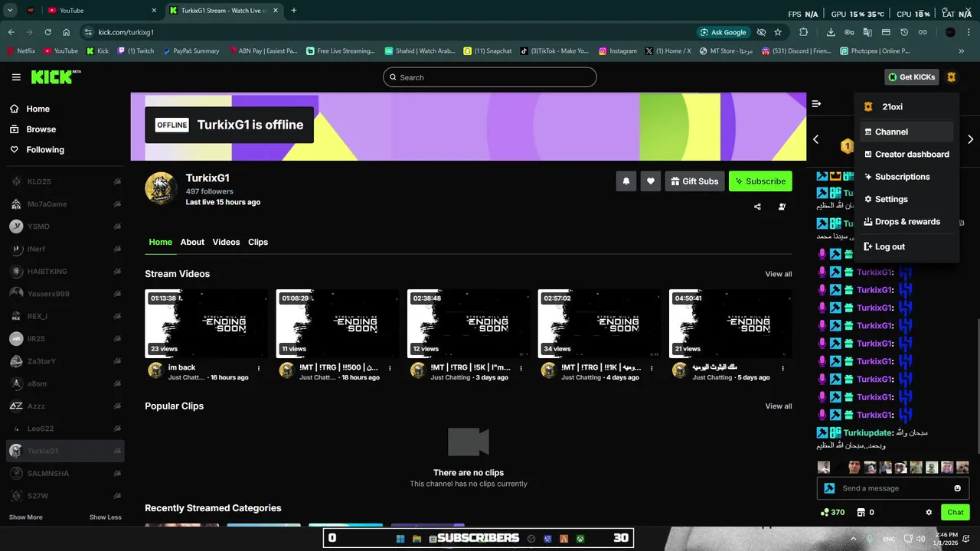The height and width of the screenshot is (551, 980).
Task: Open browser extensions puzzle icon
Action: 803,32
